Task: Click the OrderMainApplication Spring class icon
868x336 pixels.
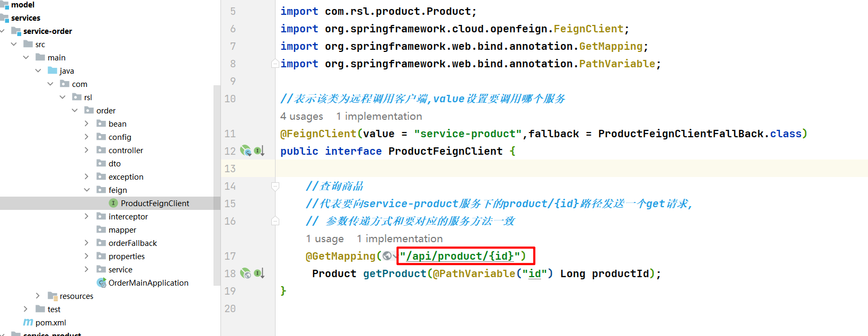Action: [102, 283]
